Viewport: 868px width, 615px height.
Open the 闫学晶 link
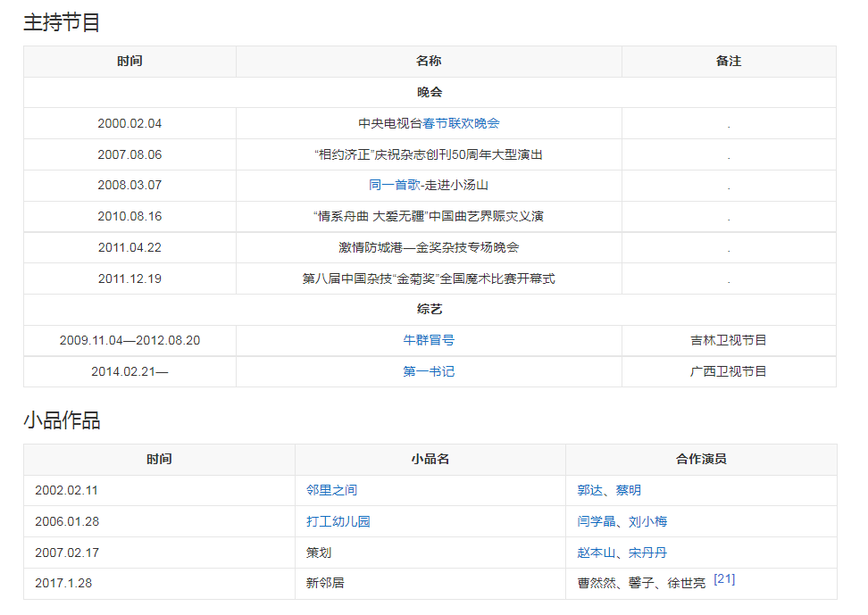[596, 521]
